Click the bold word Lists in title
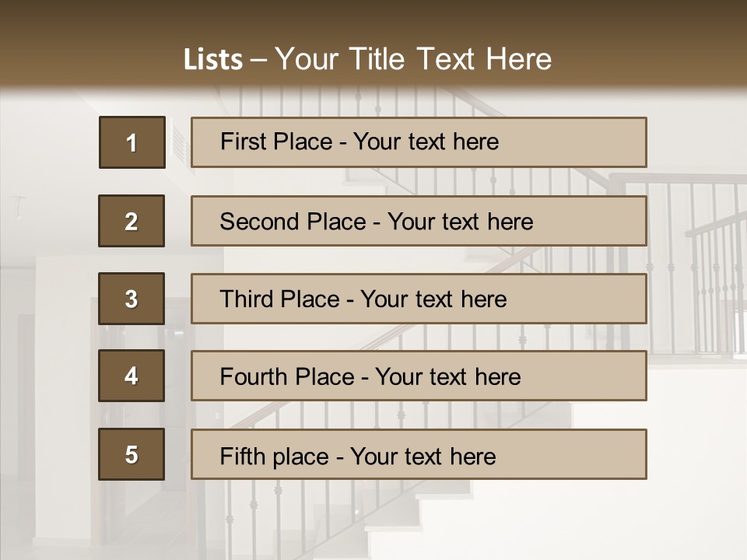This screenshot has height=560, width=747. pyautogui.click(x=213, y=59)
